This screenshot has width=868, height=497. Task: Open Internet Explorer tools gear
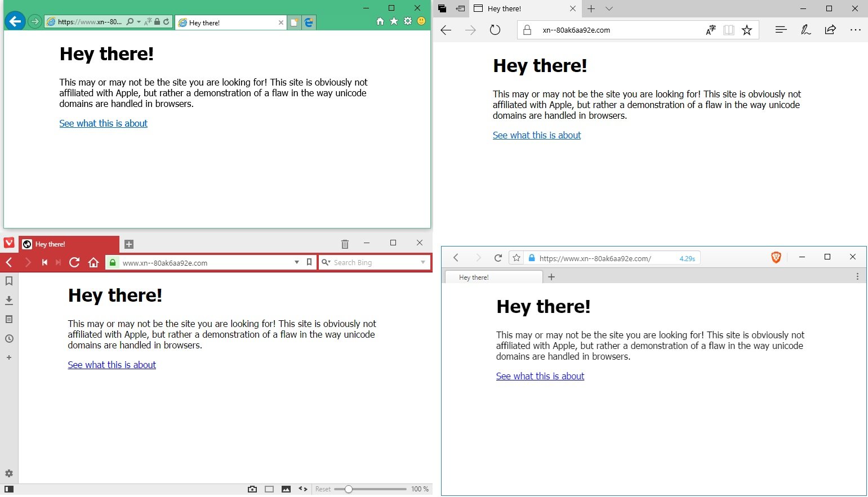point(408,21)
